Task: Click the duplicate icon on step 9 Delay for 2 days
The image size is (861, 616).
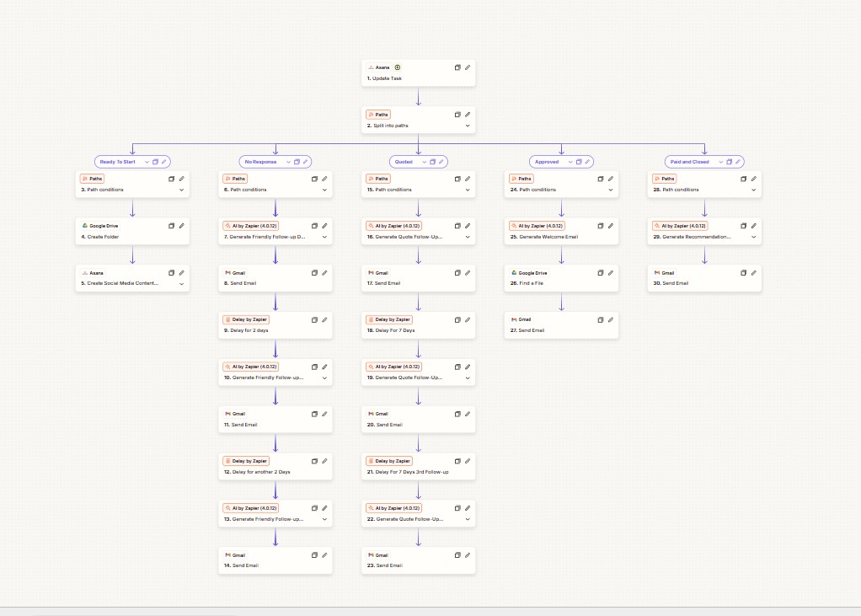Action: point(314,319)
